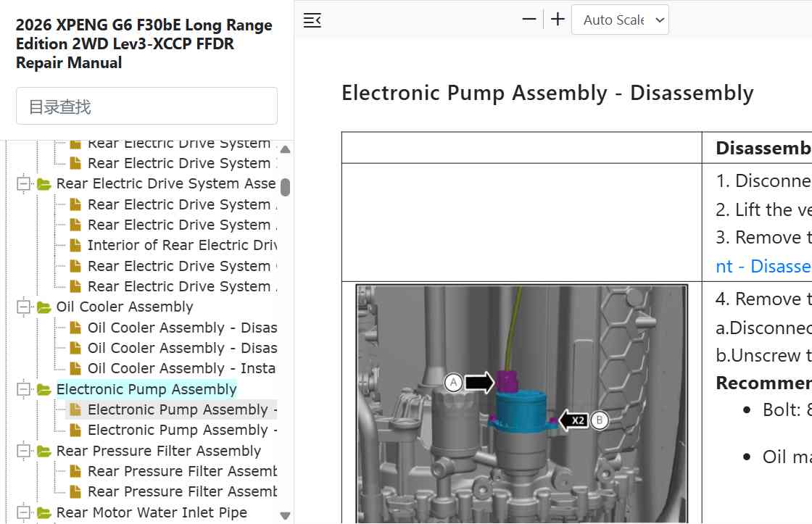Collapse the Rear Pressure Filter Assembly node
The height and width of the screenshot is (524, 812).
point(23,451)
